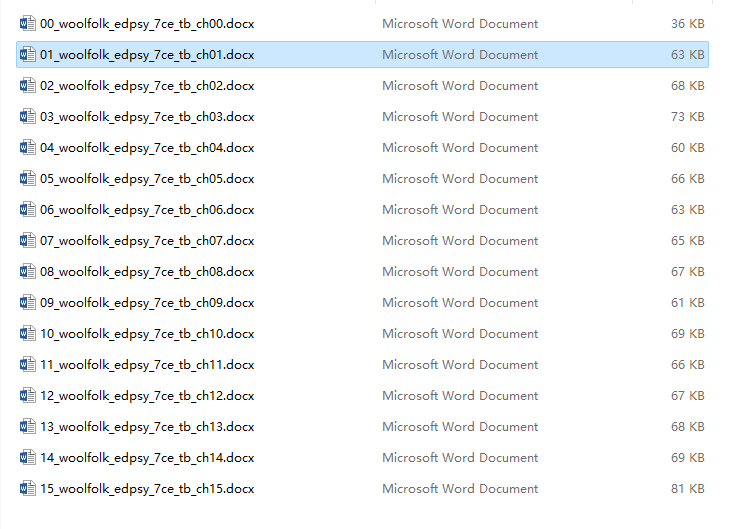Click the size value of ch12 file
756x529 pixels.
688,395
